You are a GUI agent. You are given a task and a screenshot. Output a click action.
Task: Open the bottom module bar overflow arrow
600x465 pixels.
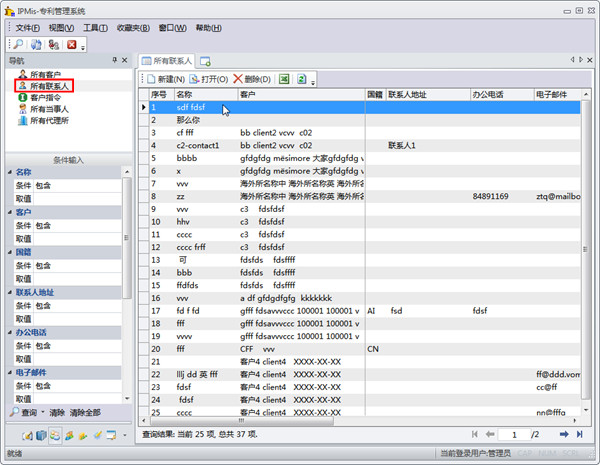(125, 435)
